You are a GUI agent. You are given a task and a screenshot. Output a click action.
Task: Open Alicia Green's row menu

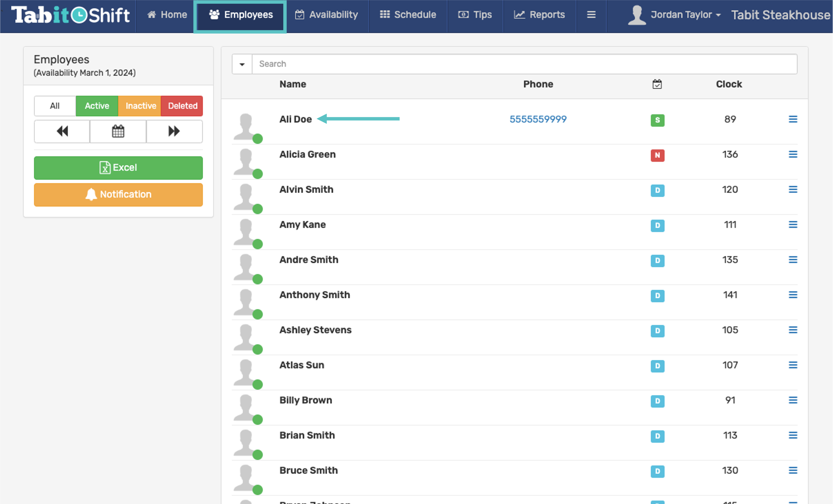793,154
